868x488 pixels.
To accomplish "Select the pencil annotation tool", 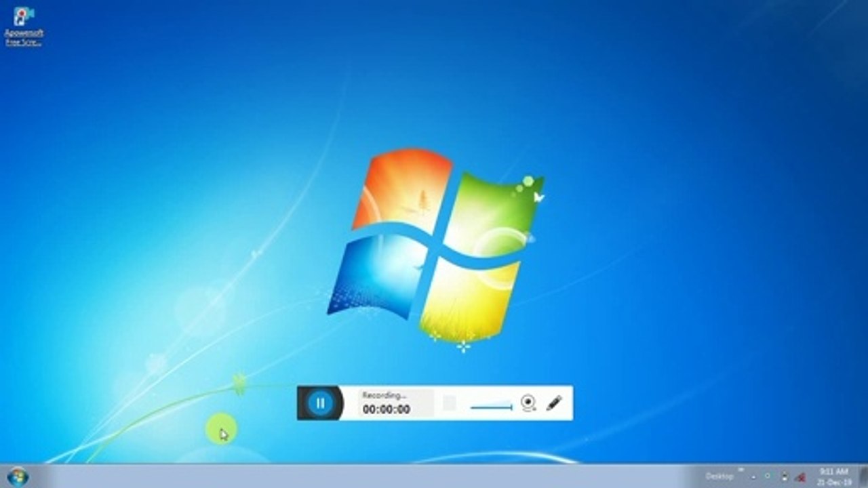I will pyautogui.click(x=554, y=403).
